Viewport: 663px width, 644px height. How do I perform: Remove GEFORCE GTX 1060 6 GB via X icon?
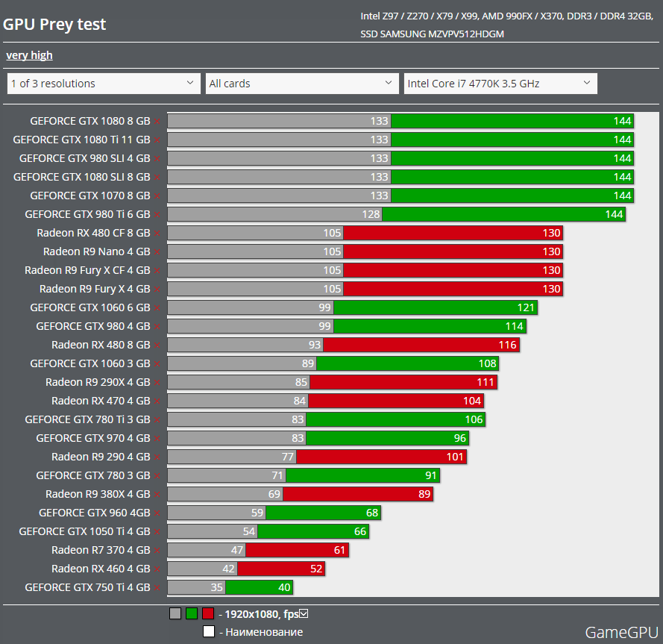[x=157, y=307]
